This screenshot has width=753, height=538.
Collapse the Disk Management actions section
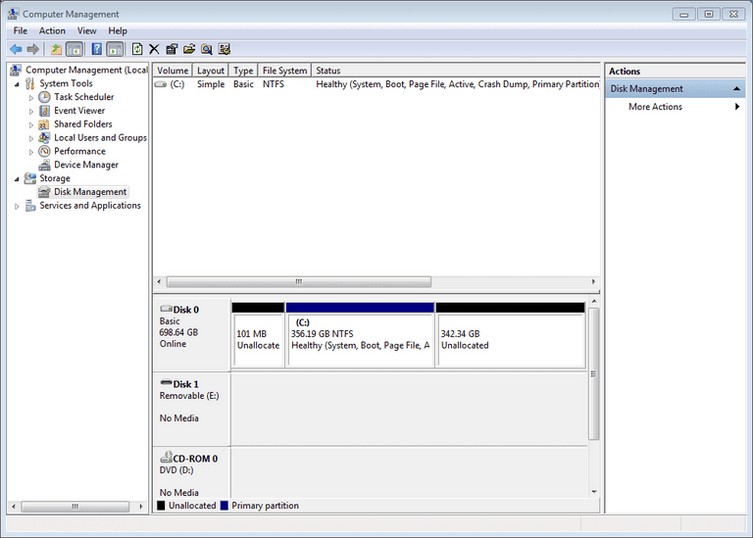pos(736,89)
